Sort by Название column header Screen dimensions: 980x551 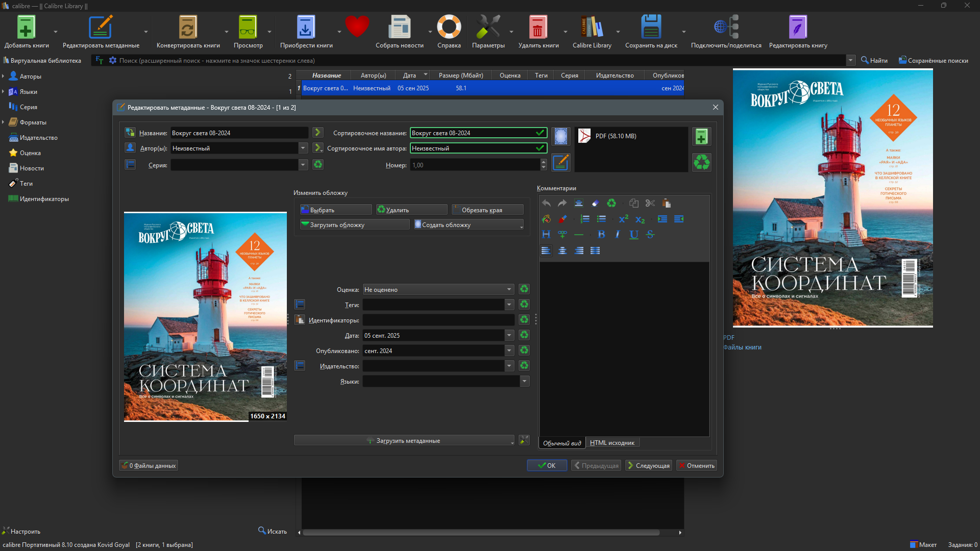(x=327, y=76)
